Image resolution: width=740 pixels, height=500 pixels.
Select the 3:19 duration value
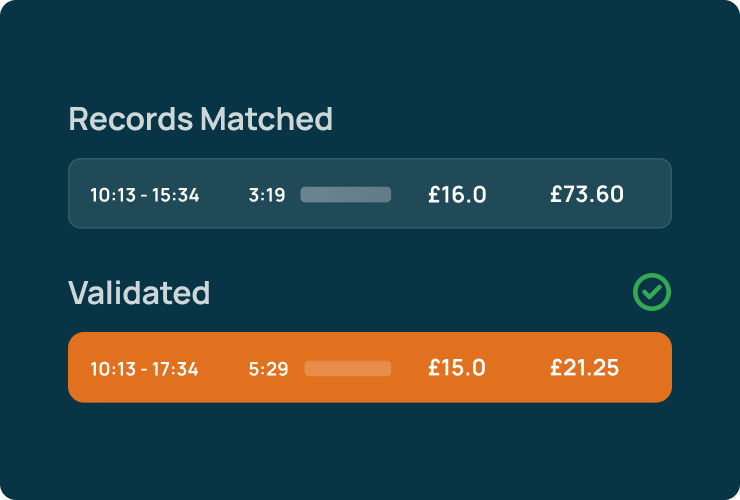pos(267,195)
